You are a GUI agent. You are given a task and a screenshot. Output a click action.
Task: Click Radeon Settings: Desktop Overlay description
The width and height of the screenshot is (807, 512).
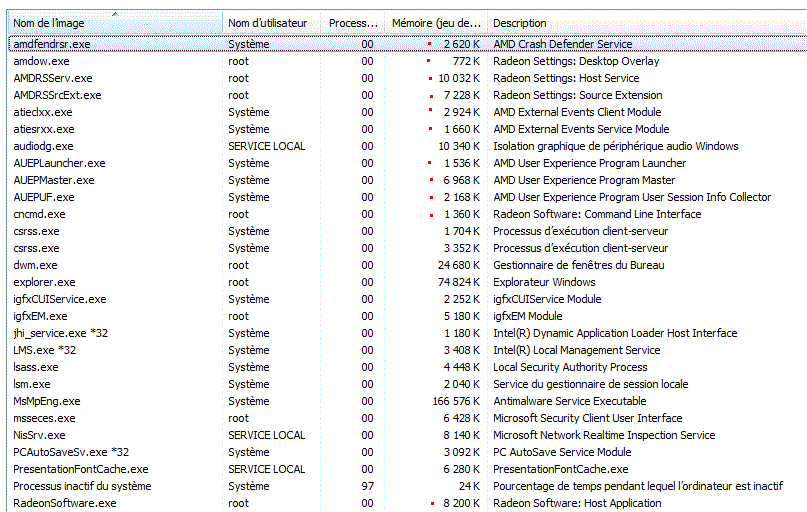(576, 61)
